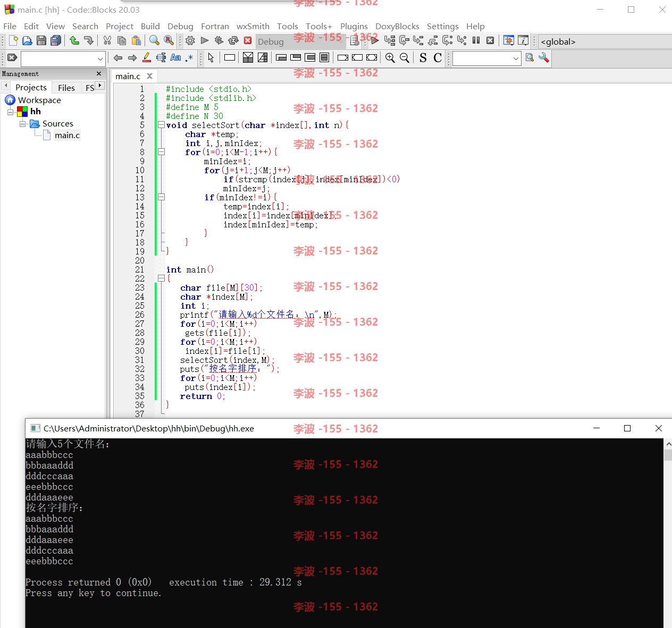Zoom in the editor with the plus magnifier

[390, 58]
